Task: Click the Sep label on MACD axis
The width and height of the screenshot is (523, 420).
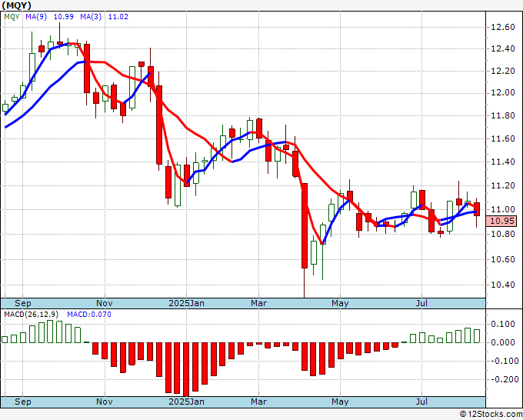Action: coord(22,402)
